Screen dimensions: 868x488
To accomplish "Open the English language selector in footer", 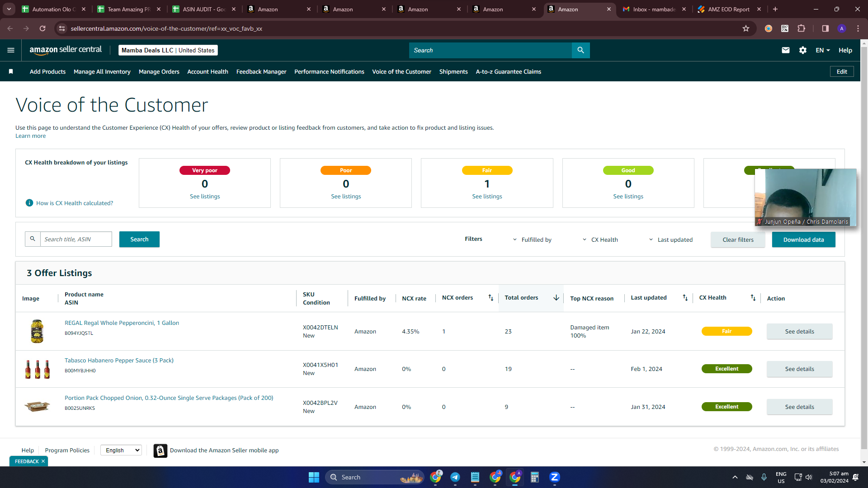I will (121, 450).
